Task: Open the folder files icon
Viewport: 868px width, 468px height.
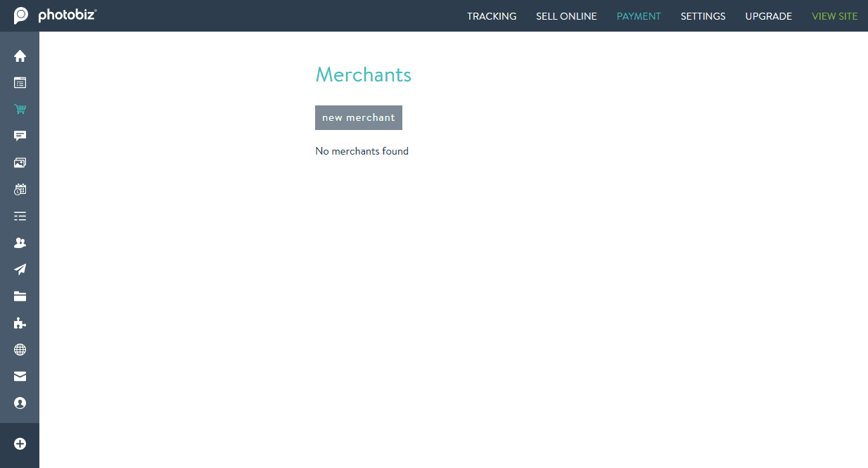Action: pyautogui.click(x=19, y=296)
